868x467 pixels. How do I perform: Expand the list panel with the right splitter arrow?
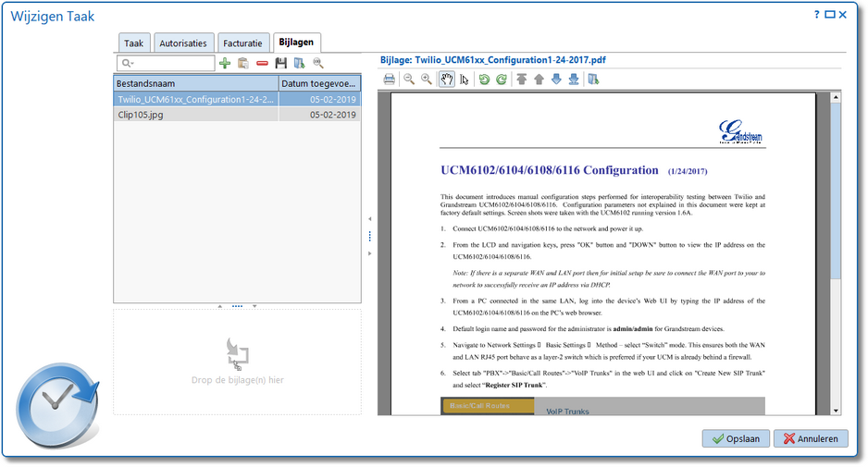[x=370, y=254]
